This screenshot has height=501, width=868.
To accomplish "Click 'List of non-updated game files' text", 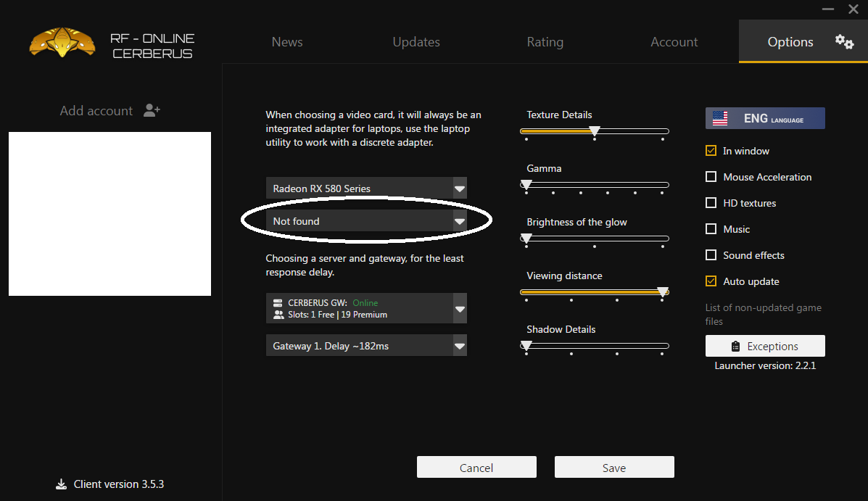I will click(764, 315).
